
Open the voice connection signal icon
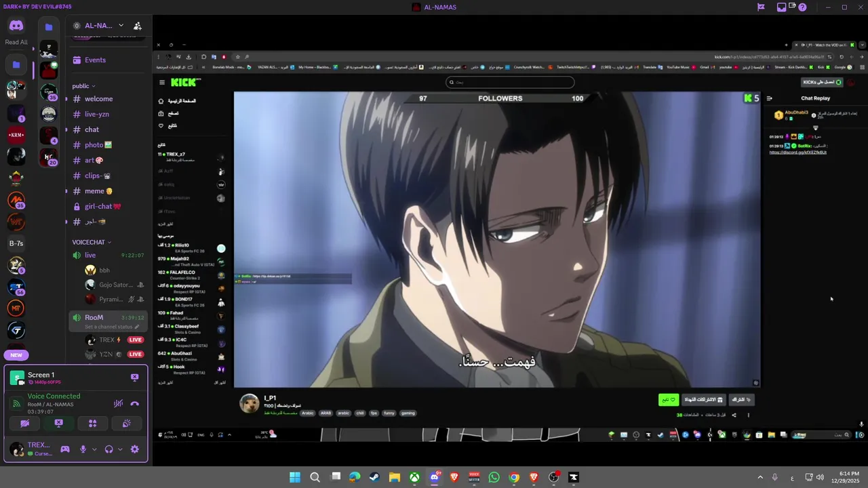tap(17, 404)
